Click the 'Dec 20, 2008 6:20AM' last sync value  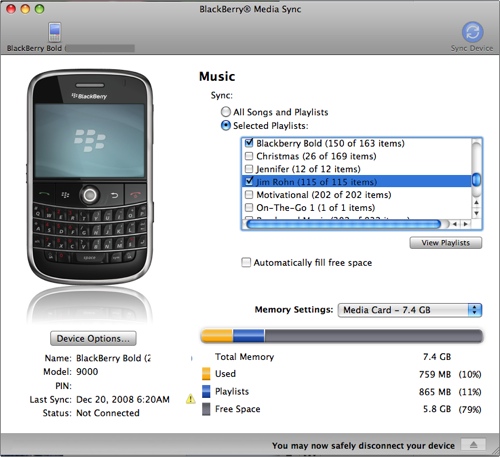click(x=123, y=399)
